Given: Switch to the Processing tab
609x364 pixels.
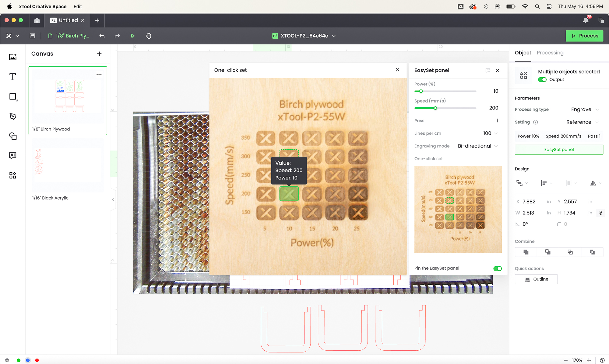Looking at the screenshot, I should pyautogui.click(x=550, y=53).
